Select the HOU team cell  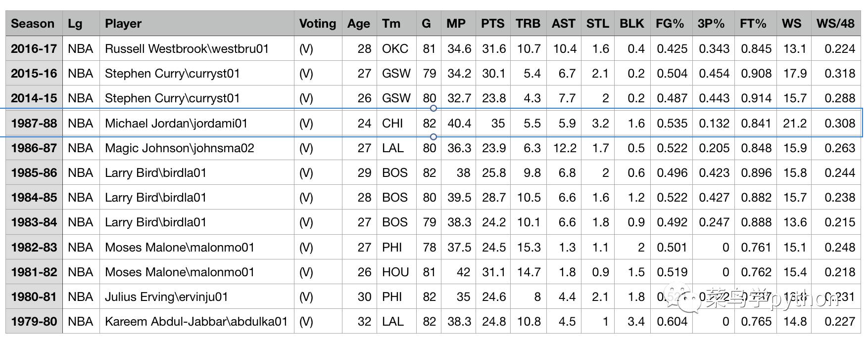pyautogui.click(x=395, y=272)
